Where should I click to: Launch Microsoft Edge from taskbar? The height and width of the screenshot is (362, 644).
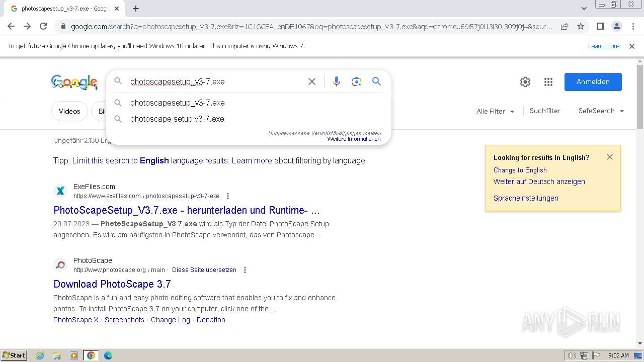[108, 355]
